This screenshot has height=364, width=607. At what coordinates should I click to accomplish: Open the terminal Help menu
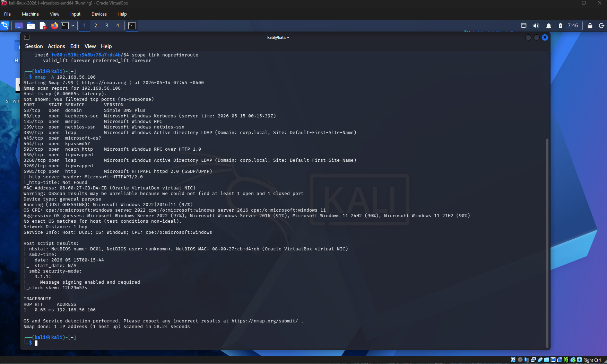106,46
